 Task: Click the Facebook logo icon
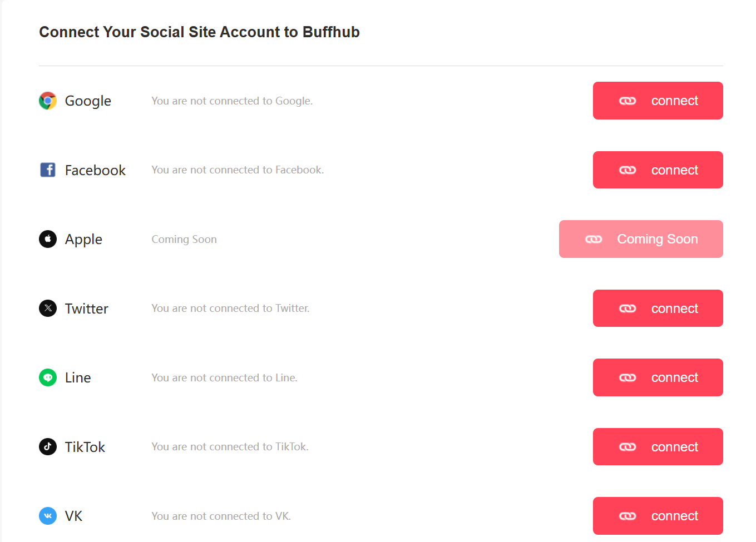coord(48,170)
